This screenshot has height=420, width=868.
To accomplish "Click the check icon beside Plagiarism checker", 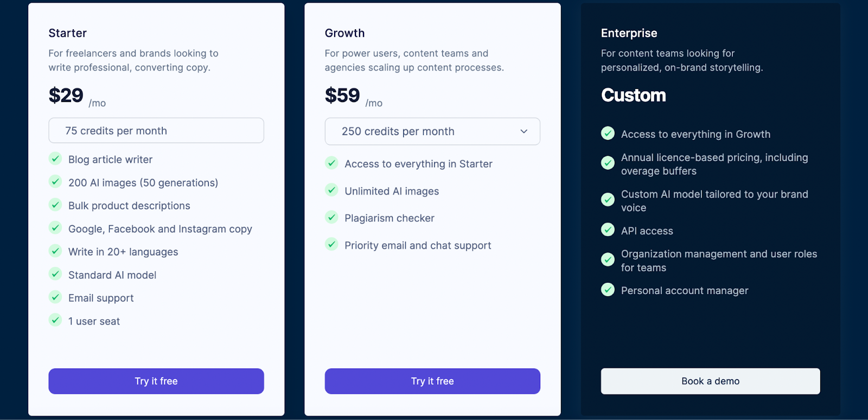I will tap(331, 217).
